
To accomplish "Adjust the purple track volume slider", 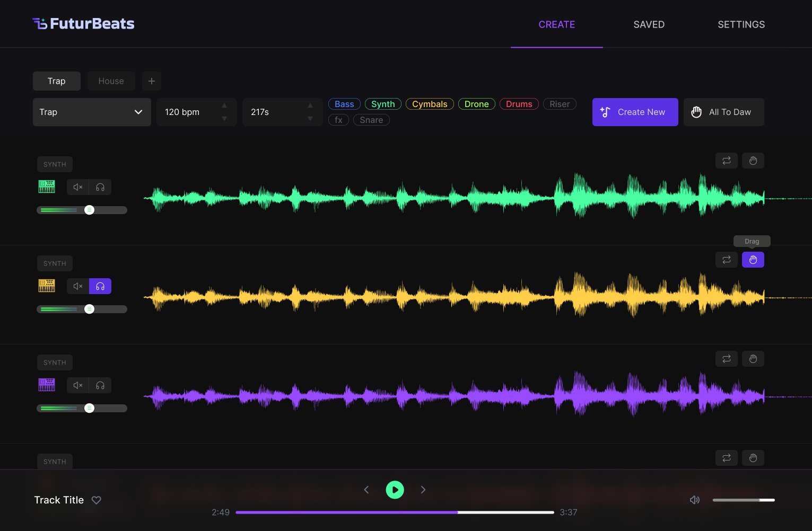I will pyautogui.click(x=82, y=408).
